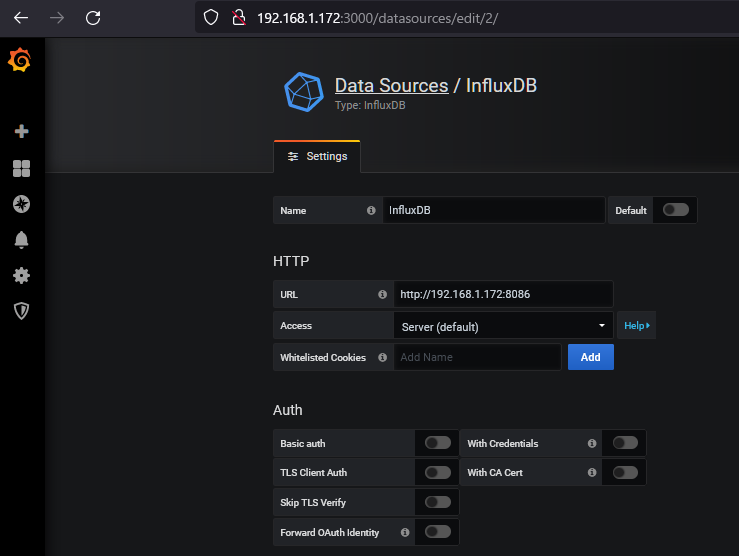Open the Dashboards grid icon in sidebar
The image size is (739, 556).
[x=21, y=168]
